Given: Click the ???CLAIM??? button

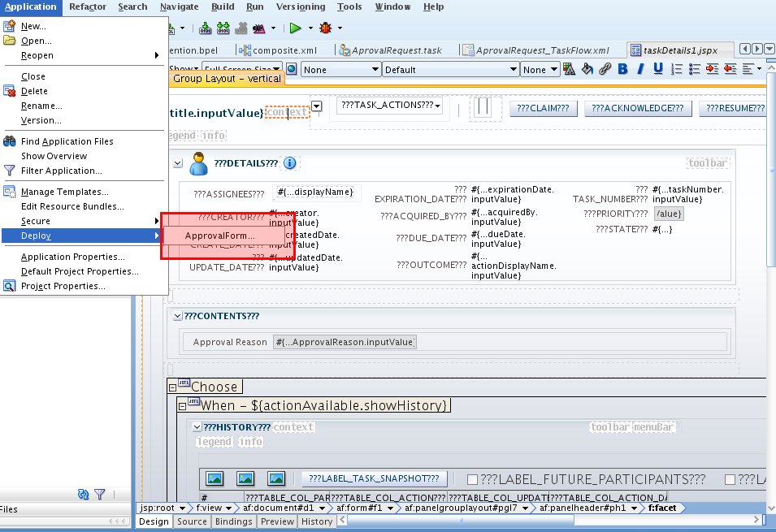Looking at the screenshot, I should (x=544, y=108).
